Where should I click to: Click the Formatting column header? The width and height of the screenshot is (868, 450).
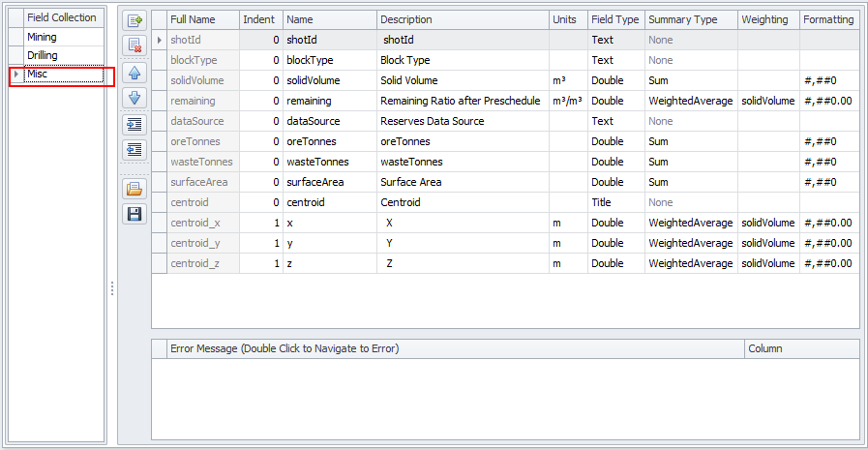point(828,19)
